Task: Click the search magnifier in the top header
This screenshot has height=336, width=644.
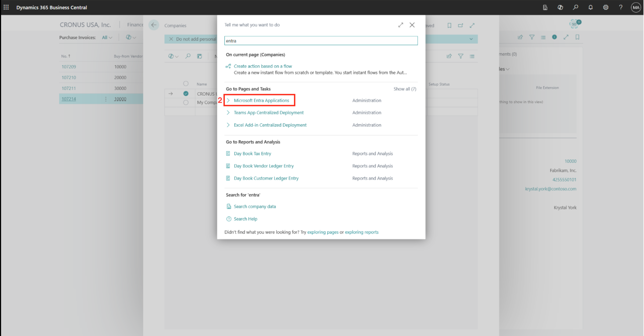Action: coord(575,7)
